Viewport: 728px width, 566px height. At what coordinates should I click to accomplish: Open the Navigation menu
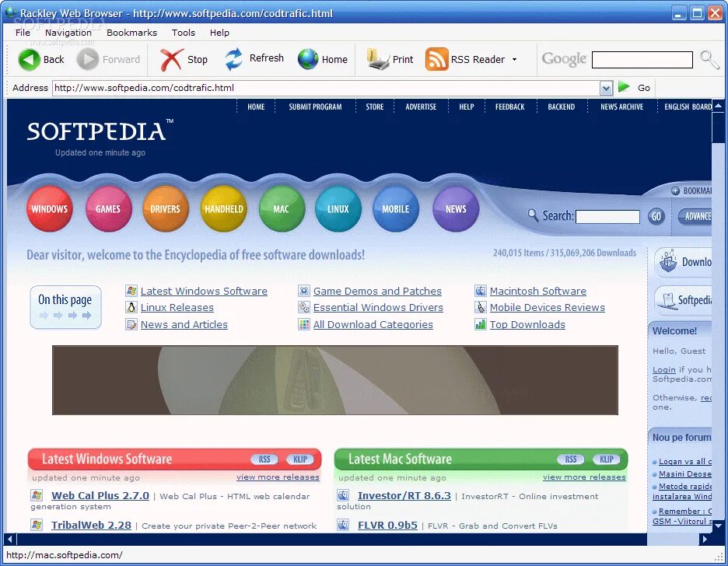click(68, 33)
